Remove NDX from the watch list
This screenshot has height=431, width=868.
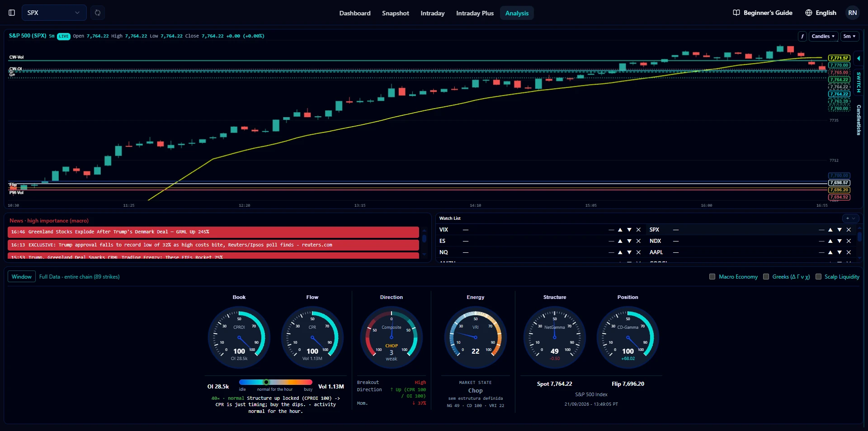click(x=849, y=241)
